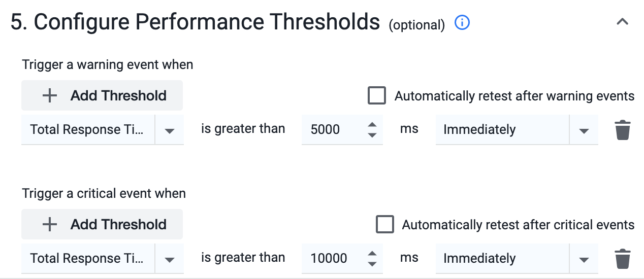Decrease critical threshold value using down arrow

tap(372, 264)
